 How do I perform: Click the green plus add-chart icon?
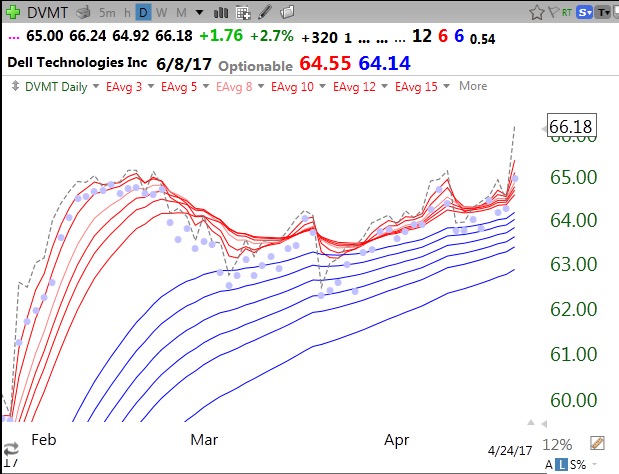[x=13, y=12]
